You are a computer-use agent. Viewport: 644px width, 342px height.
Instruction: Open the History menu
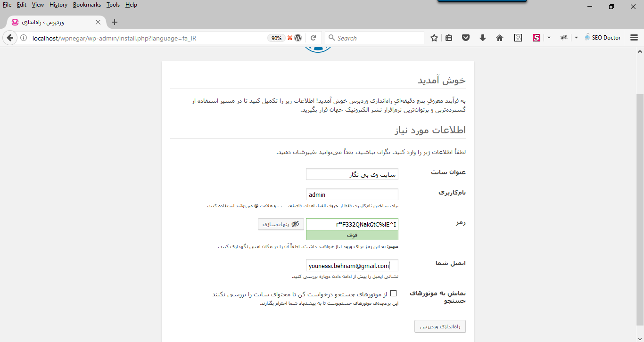click(x=58, y=5)
